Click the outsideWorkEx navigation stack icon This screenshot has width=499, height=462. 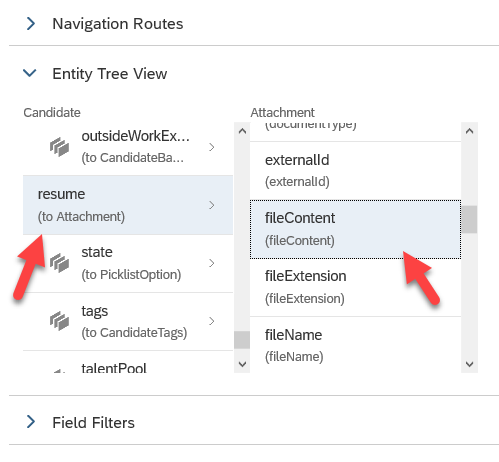pos(59,147)
